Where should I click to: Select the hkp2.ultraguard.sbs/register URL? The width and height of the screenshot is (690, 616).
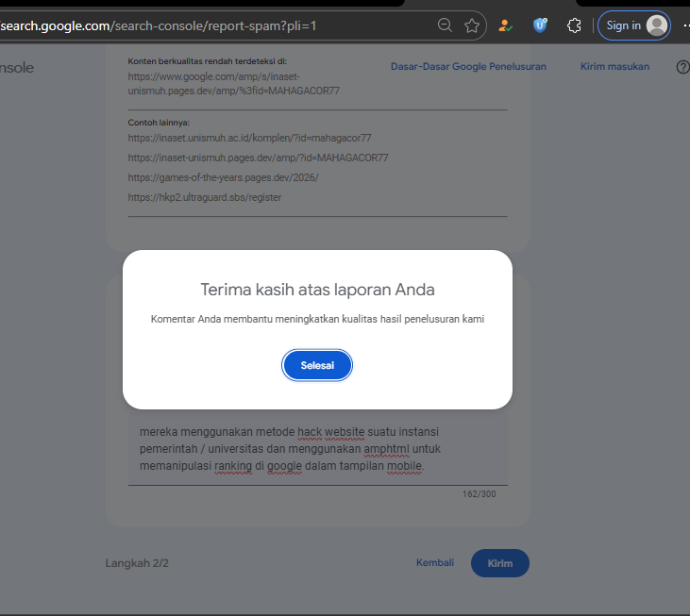[205, 197]
